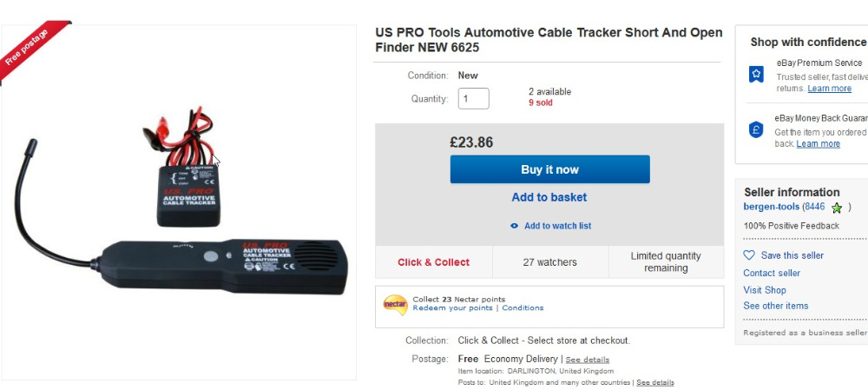
Task: Open the bergen-tools seller profile
Action: pyautogui.click(x=771, y=207)
